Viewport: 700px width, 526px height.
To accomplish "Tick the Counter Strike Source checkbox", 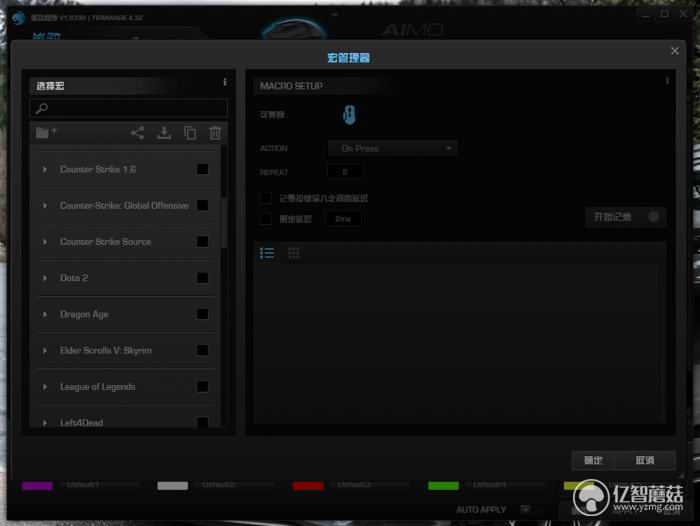I will [202, 242].
